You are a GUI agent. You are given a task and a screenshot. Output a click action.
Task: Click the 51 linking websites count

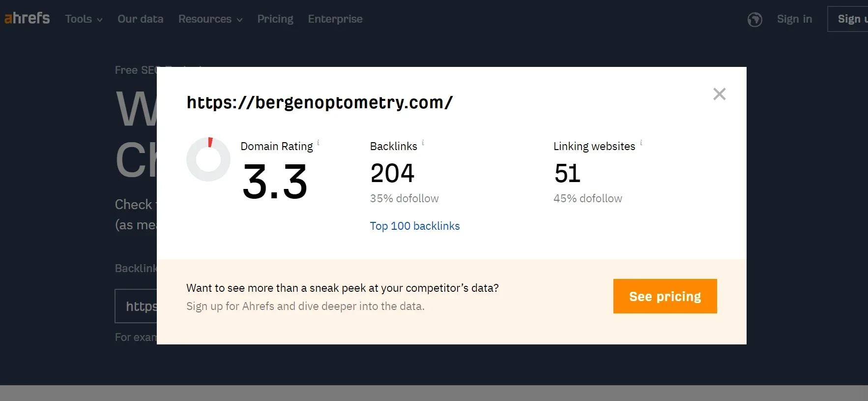point(567,173)
